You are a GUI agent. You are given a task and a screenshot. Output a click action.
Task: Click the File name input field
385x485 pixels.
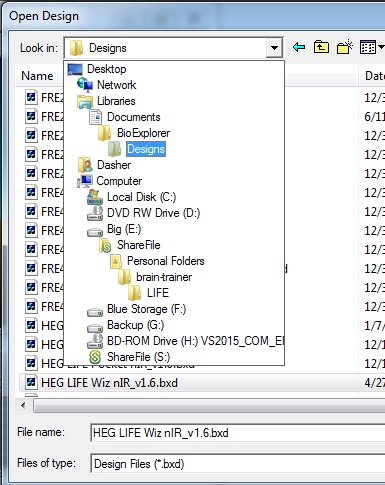click(237, 433)
